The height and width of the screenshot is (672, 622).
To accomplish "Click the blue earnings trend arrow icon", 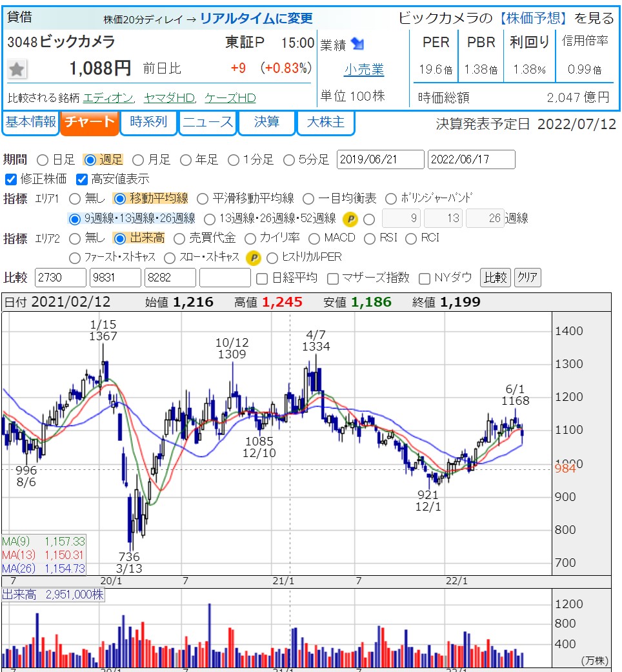I will coord(357,44).
